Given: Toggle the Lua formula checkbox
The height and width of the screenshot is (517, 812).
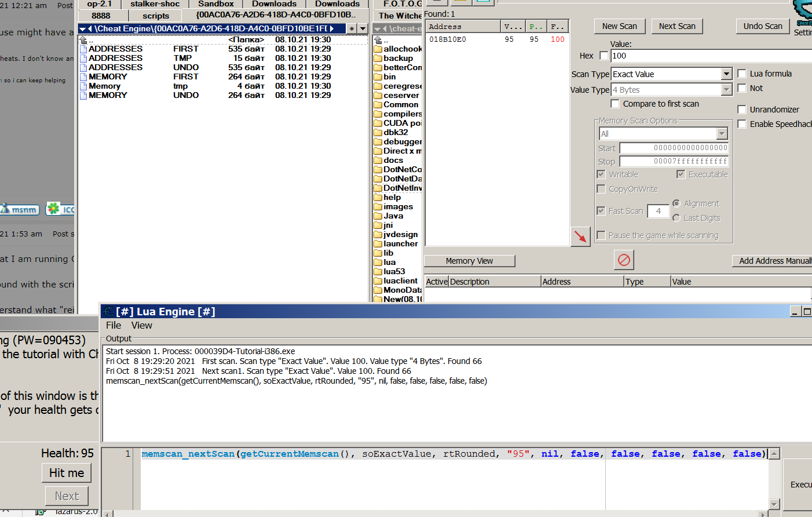Looking at the screenshot, I should click(x=742, y=74).
